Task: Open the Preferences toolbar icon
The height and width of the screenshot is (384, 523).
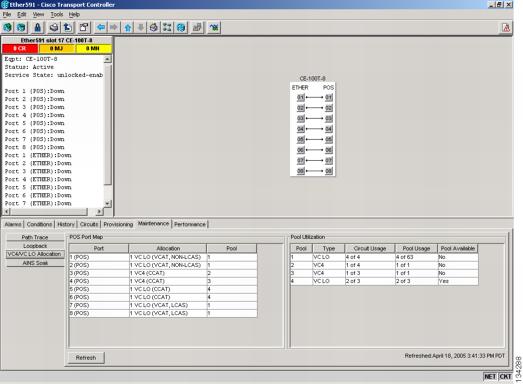Action: click(x=84, y=27)
